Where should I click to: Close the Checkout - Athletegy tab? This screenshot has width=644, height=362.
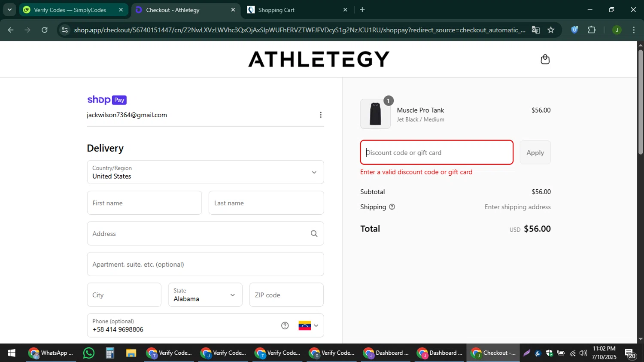point(233,10)
